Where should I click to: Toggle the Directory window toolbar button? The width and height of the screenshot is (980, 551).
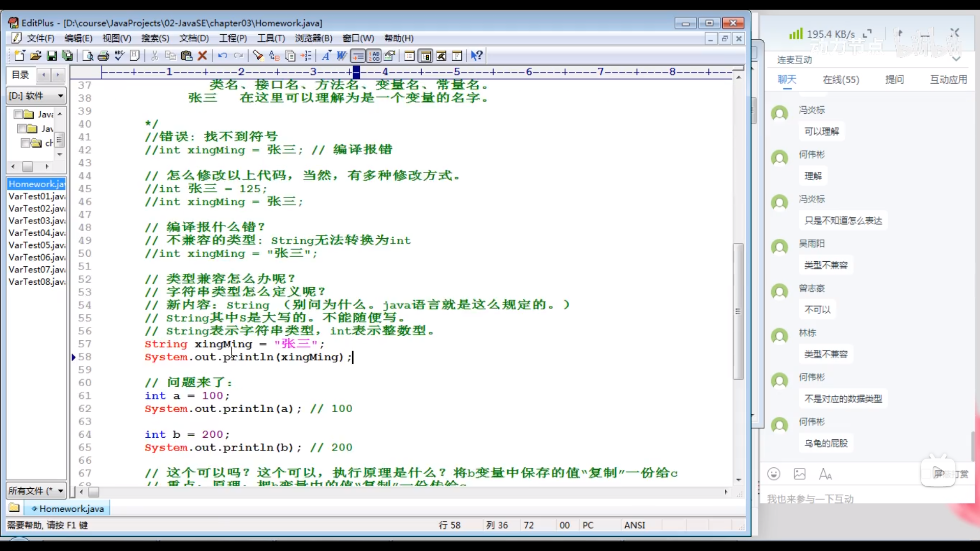tap(426, 56)
